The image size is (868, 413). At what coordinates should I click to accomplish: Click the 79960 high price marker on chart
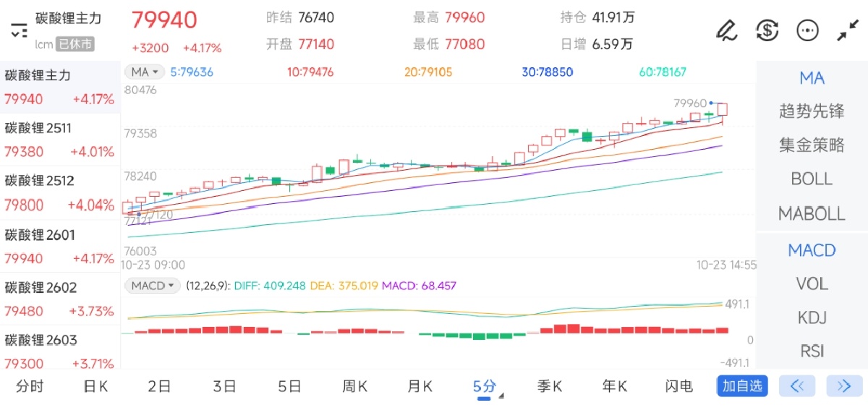pos(689,103)
